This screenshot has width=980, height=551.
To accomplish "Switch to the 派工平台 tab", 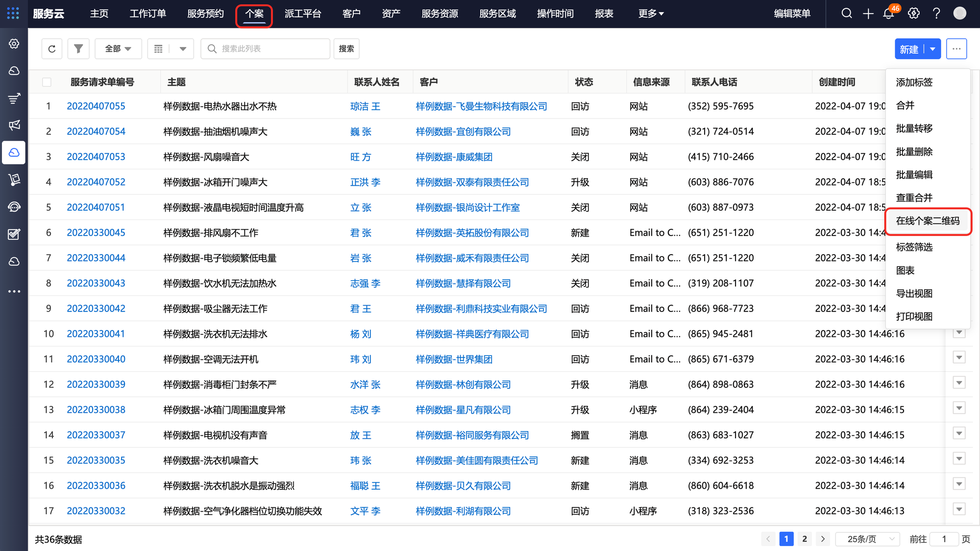I will pos(303,14).
